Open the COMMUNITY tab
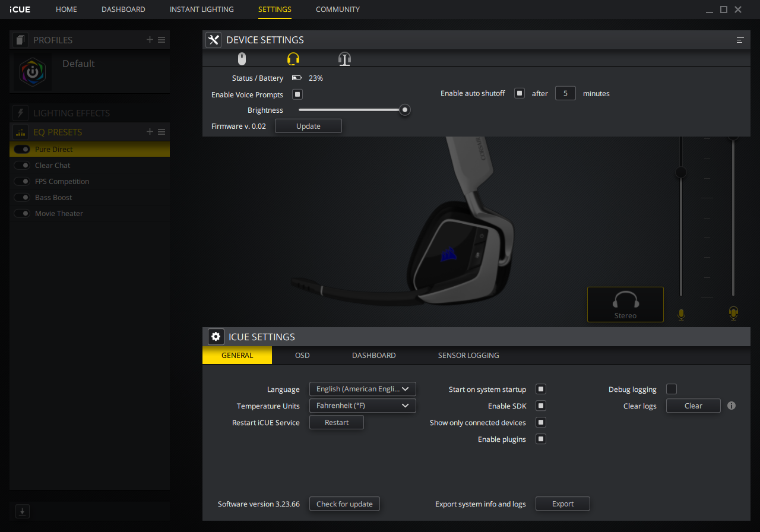This screenshot has height=532, width=760. click(338, 9)
